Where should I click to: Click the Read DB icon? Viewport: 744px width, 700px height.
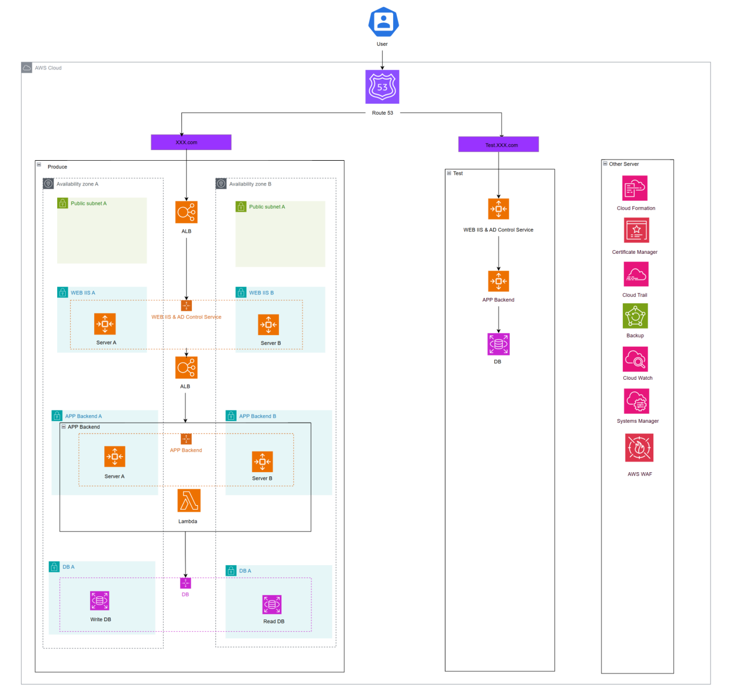[272, 604]
